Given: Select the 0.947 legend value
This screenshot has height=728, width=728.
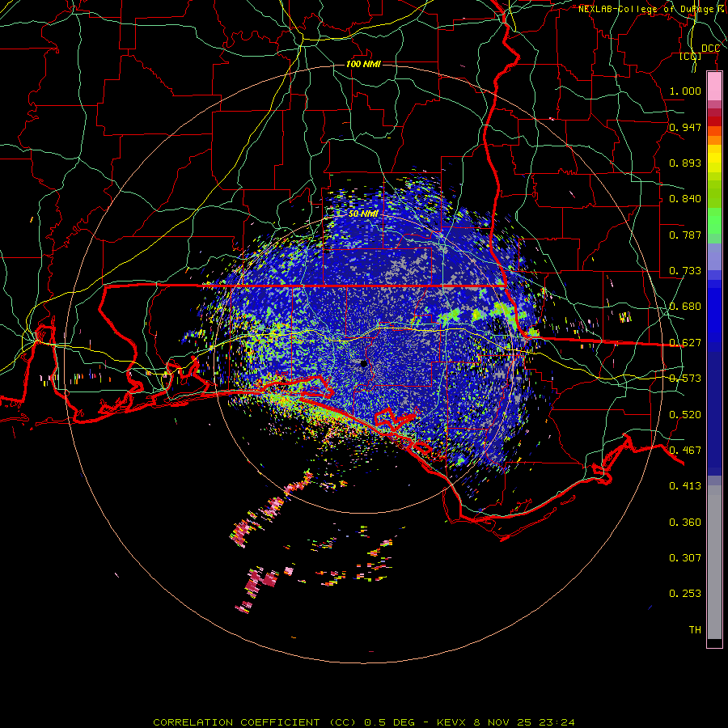Looking at the screenshot, I should [x=685, y=127].
